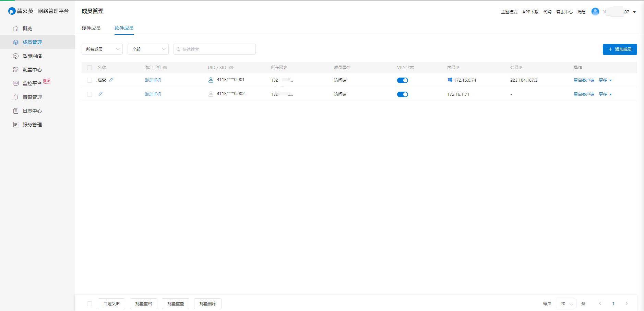This screenshot has height=311, width=644.
Task: Click 演示 badge beside 监控平台
Action: pyautogui.click(x=47, y=81)
